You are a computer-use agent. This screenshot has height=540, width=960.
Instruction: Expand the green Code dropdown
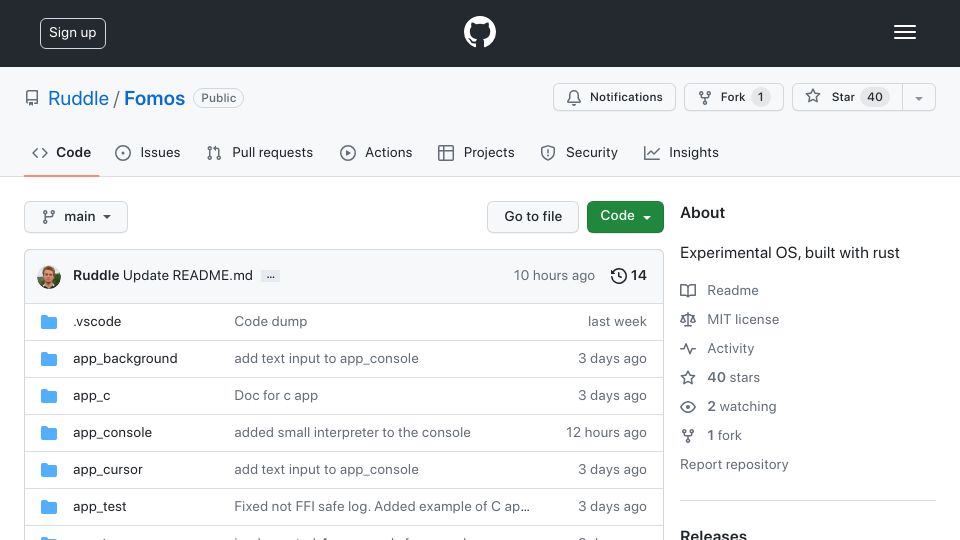625,217
